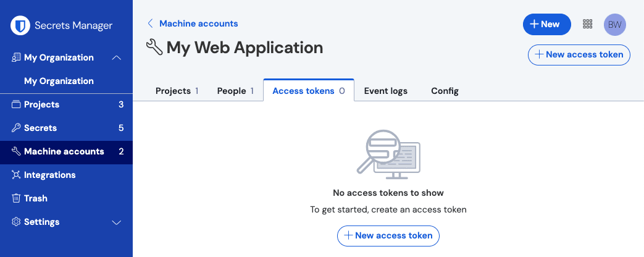Switch to the People tab
The width and height of the screenshot is (644, 257).
(235, 91)
